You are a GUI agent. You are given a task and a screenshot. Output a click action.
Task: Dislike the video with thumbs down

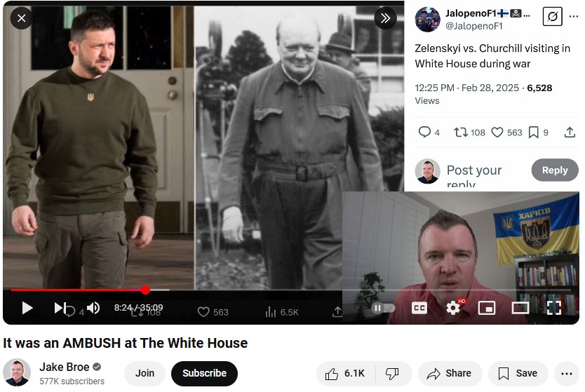393,373
